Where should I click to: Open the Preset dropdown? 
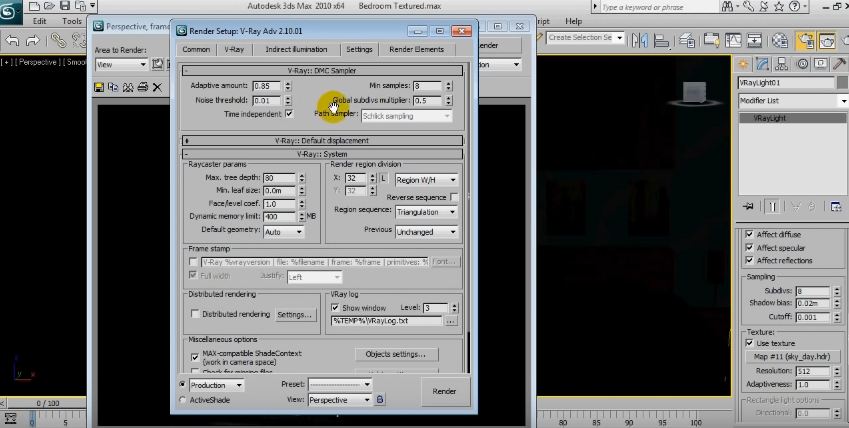point(340,385)
